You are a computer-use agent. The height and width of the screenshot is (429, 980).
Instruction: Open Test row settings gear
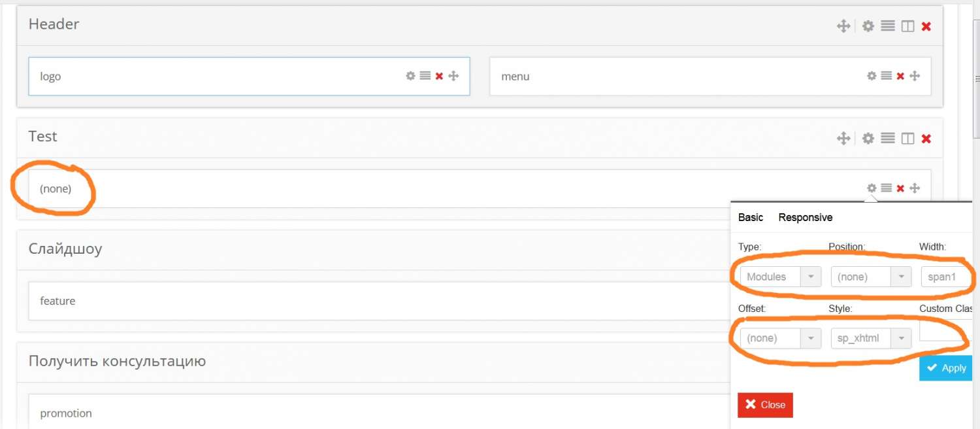click(x=868, y=139)
